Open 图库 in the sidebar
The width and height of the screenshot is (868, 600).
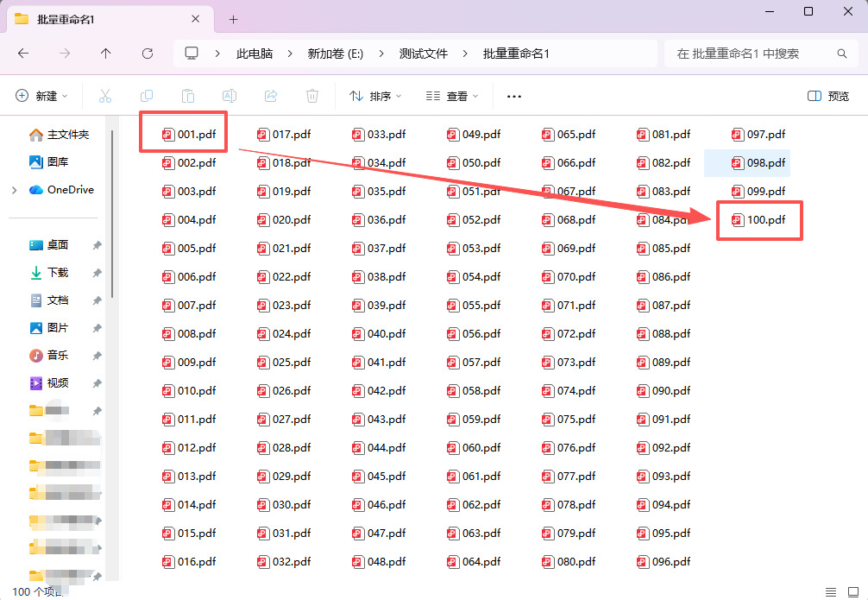pos(48,161)
